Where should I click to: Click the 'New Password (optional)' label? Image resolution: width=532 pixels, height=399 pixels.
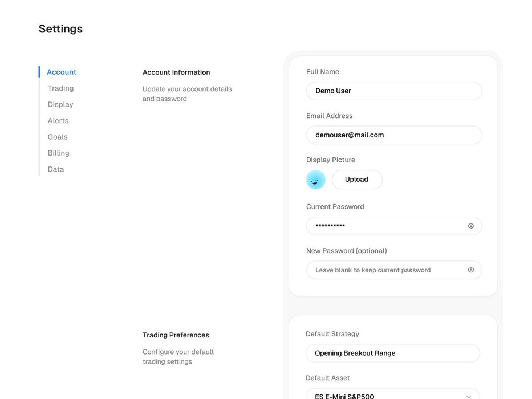click(x=347, y=251)
